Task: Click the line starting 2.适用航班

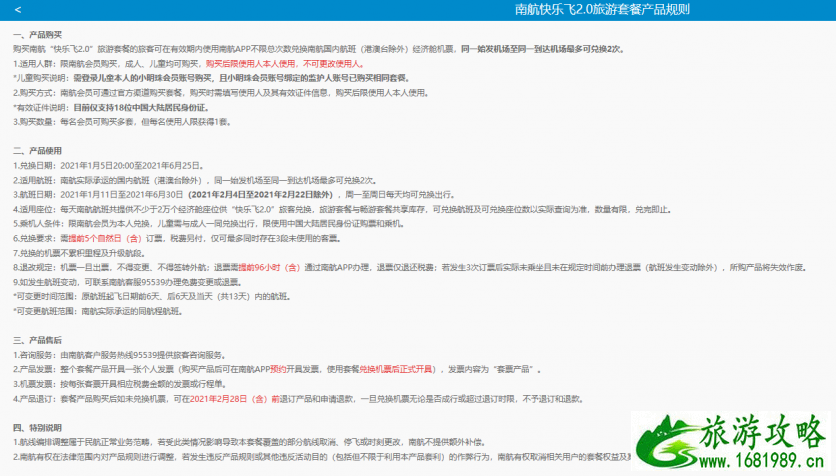Action: (x=196, y=180)
